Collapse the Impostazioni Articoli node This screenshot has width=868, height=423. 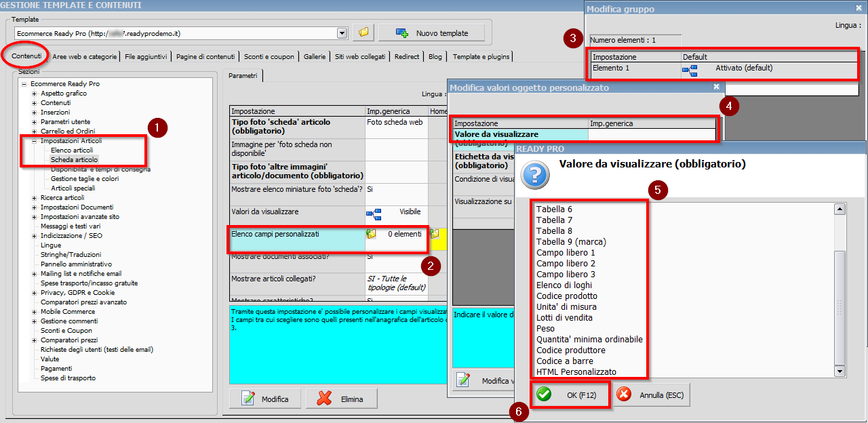click(35, 141)
